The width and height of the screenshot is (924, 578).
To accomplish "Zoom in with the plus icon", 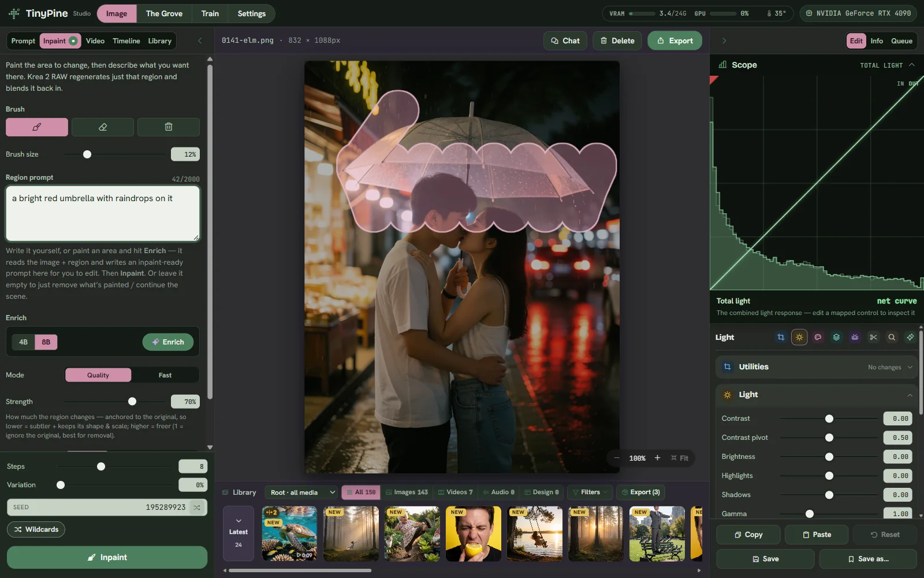I will pyautogui.click(x=657, y=458).
